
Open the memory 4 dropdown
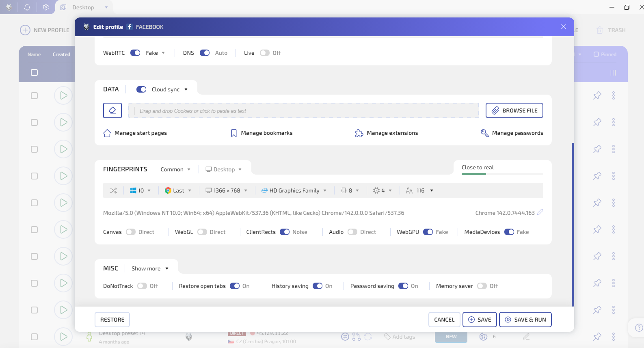point(383,190)
